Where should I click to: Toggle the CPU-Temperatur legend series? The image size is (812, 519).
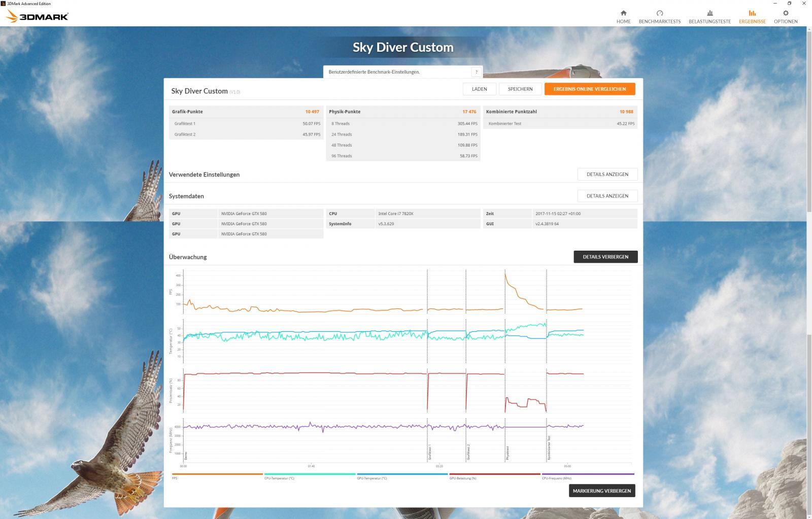tap(310, 476)
